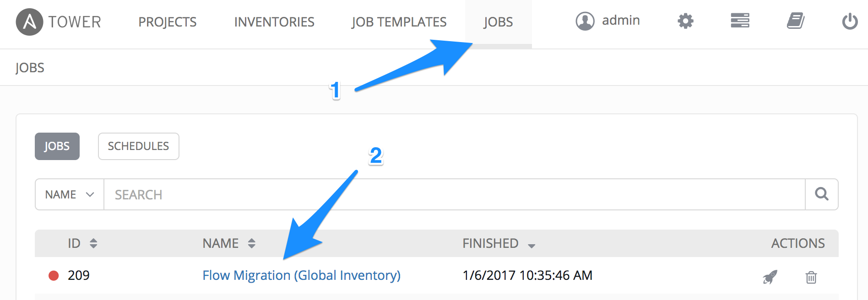The image size is (868, 300).
Task: Click the red failed status dot
Action: (54, 275)
